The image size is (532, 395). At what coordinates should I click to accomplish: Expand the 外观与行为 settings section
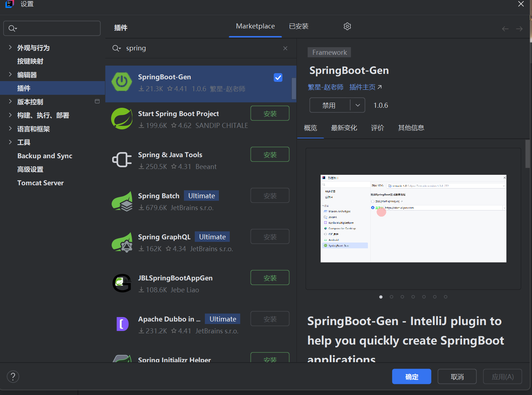pyautogui.click(x=10, y=47)
